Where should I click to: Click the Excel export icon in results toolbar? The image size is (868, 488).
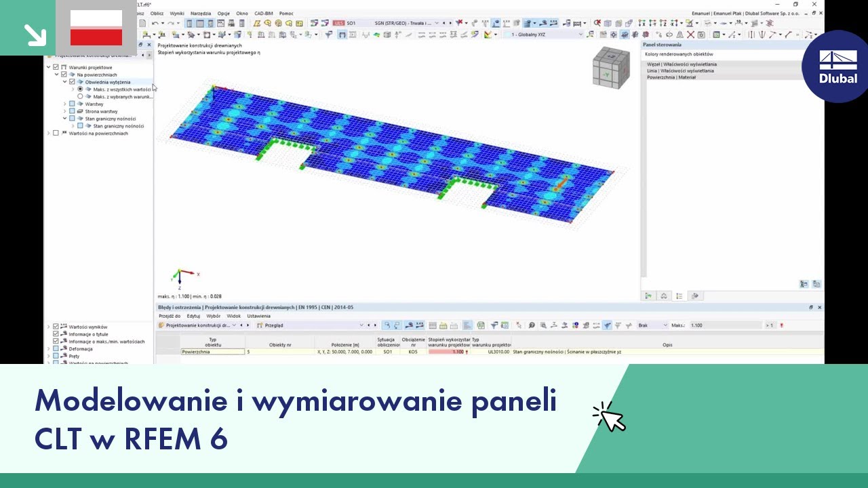[x=481, y=325]
